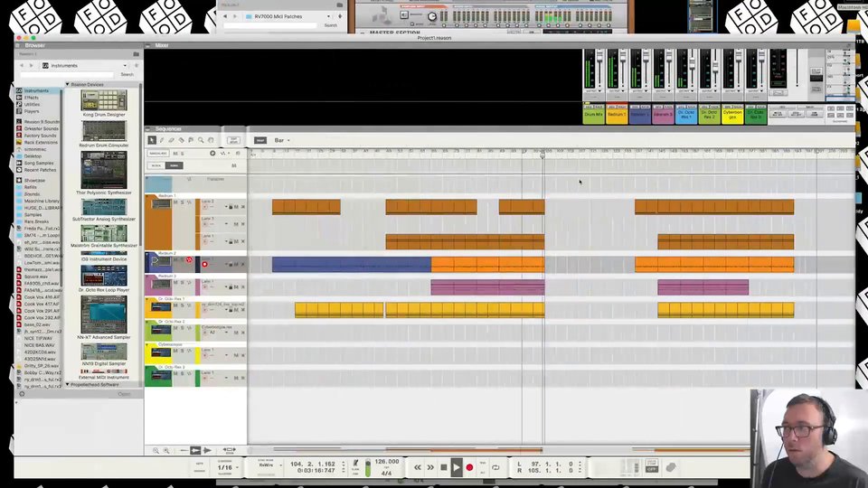The width and height of the screenshot is (868, 488).
Task: Zoom out horizontally in sequencer
Action: 156,450
